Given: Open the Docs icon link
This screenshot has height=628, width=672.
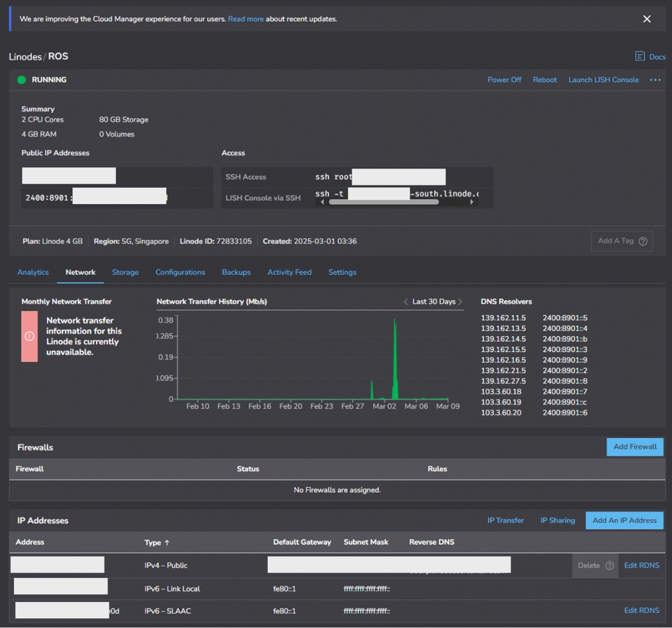Looking at the screenshot, I should [650, 57].
